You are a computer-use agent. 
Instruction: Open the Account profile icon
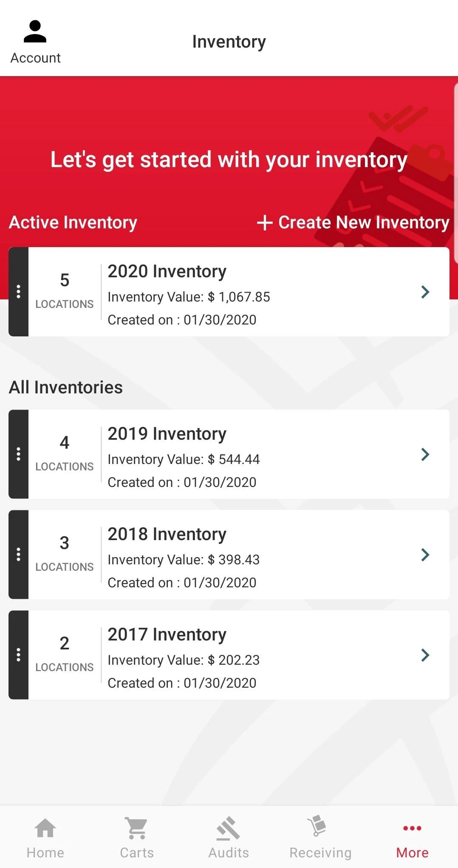tap(35, 32)
